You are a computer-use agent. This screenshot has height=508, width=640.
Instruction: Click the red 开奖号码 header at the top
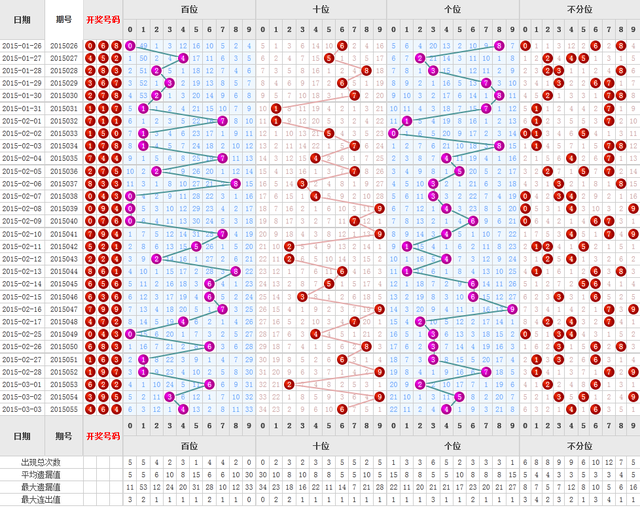[x=103, y=20]
